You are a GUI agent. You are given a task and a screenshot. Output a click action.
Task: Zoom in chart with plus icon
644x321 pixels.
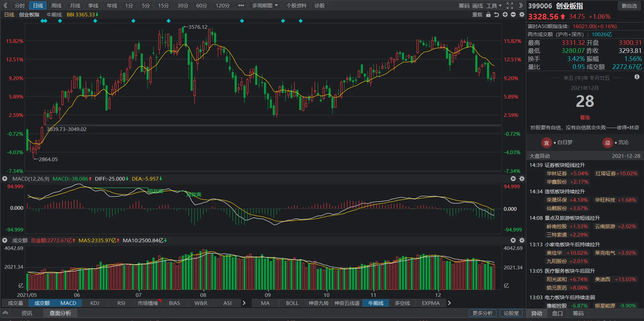pos(505,15)
